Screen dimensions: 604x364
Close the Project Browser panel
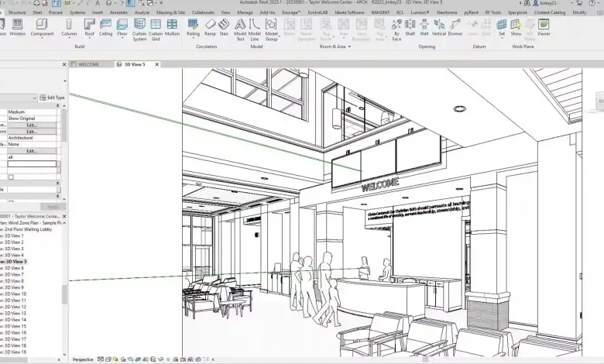coord(64,216)
